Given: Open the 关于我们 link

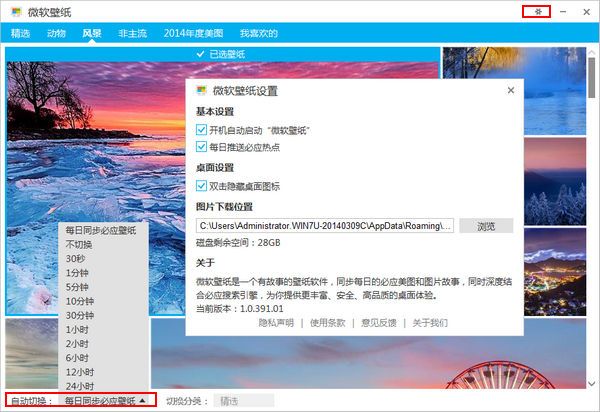Looking at the screenshot, I should click(430, 323).
